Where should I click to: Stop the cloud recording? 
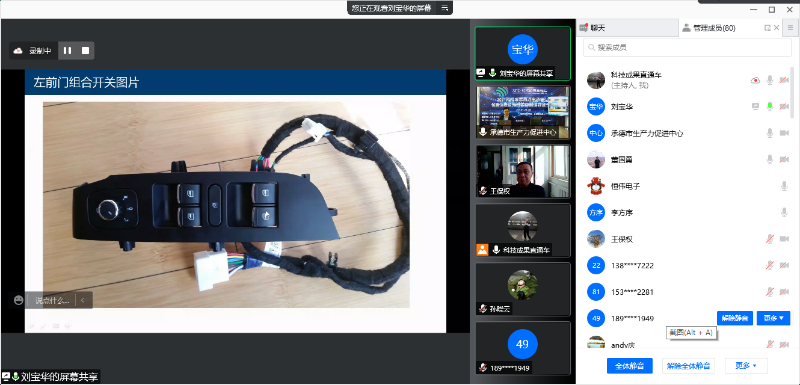85,50
